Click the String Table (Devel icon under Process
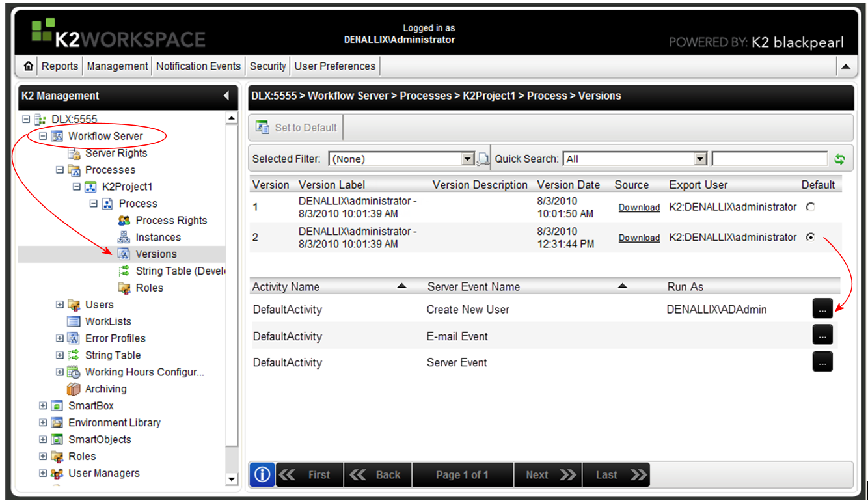Viewport: 868px width, 503px height. (x=124, y=271)
